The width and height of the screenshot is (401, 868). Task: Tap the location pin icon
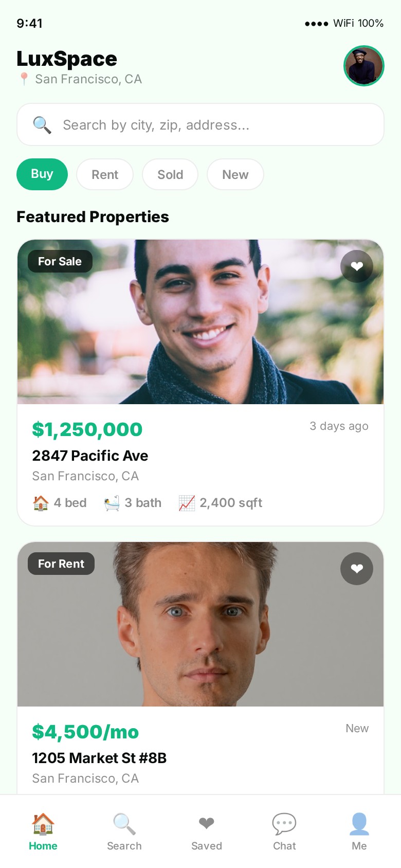[24, 79]
